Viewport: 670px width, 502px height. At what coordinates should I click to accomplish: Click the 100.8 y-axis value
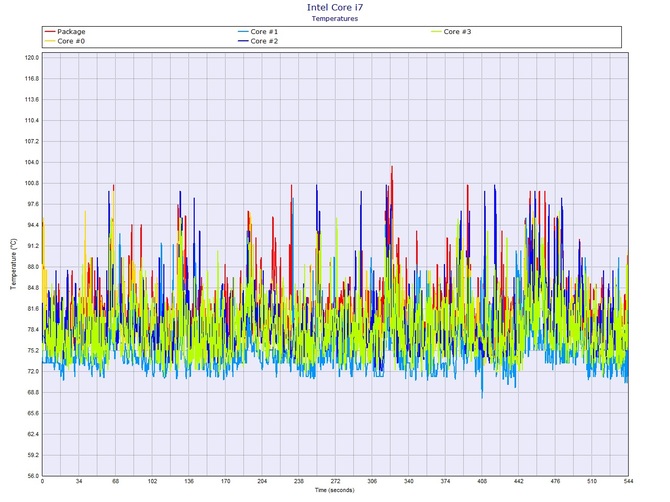(x=32, y=183)
